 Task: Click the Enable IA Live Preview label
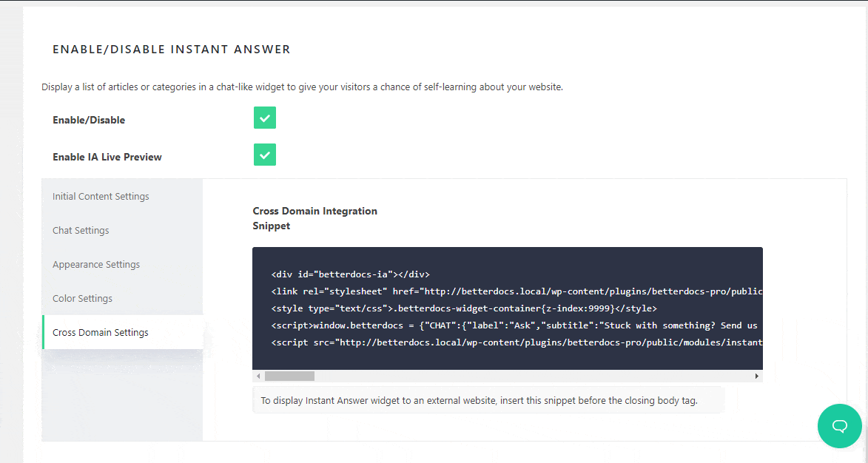click(x=107, y=157)
